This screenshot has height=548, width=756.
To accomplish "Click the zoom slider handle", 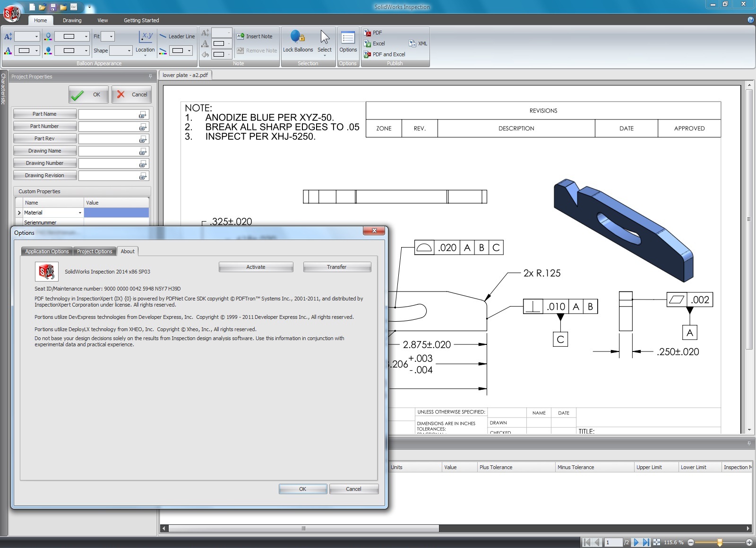I will (x=720, y=542).
